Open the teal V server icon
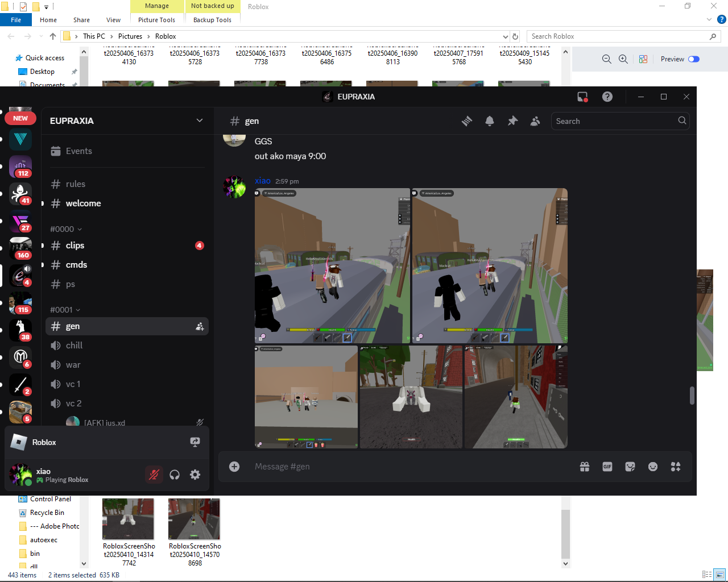The height and width of the screenshot is (582, 728). tap(20, 139)
